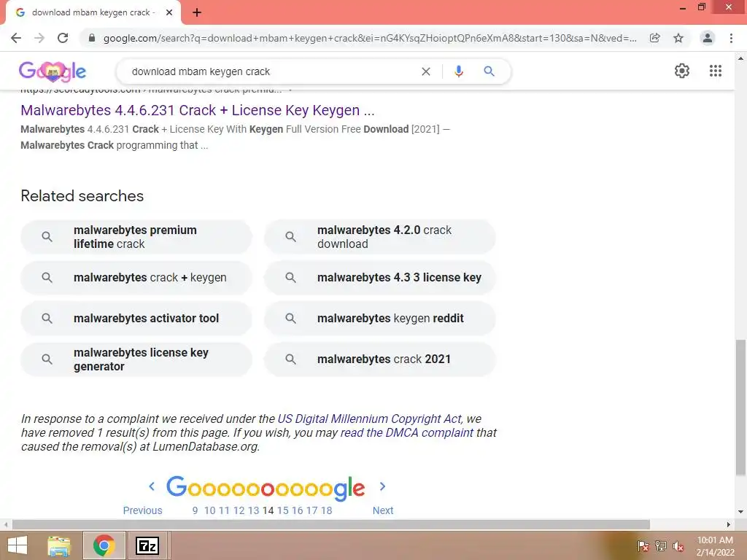Viewport: 747px width, 560px height.
Task: Go to Next results page
Action: click(x=383, y=510)
